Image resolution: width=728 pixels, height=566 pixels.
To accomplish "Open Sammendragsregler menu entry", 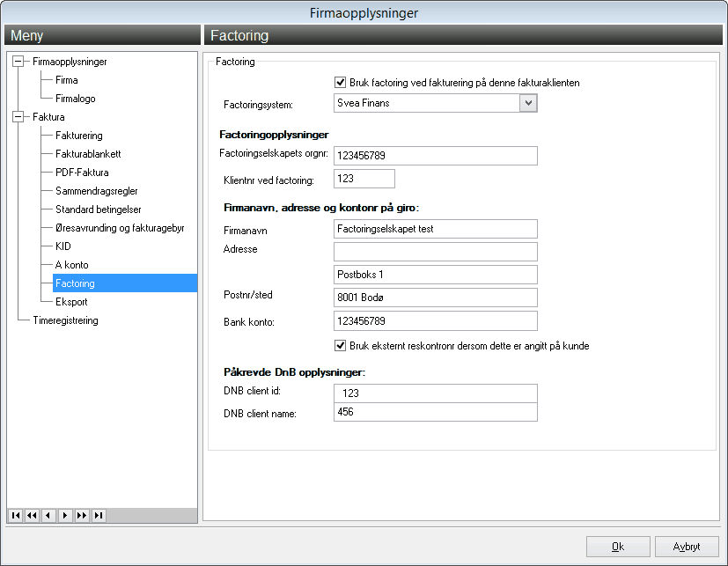I will click(x=97, y=191).
